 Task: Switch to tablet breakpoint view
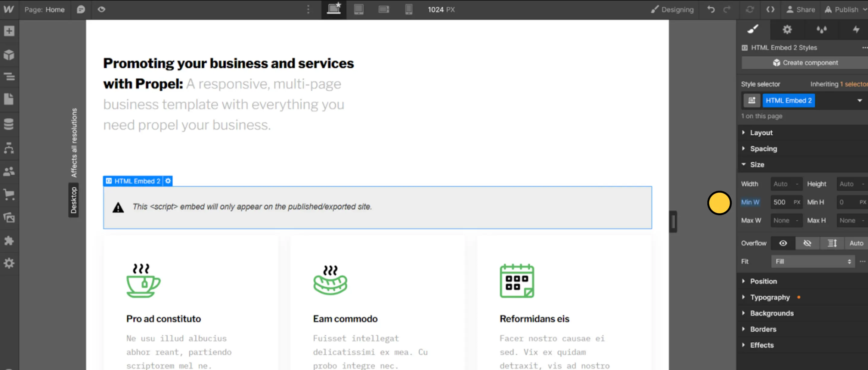coord(359,9)
